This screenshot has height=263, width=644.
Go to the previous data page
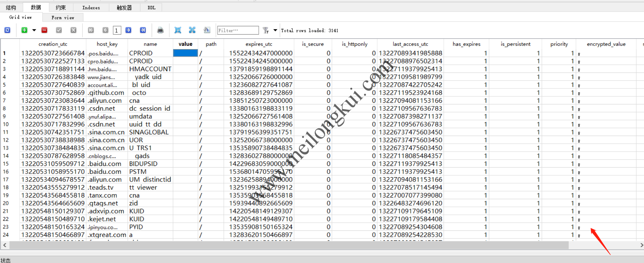pos(105,30)
